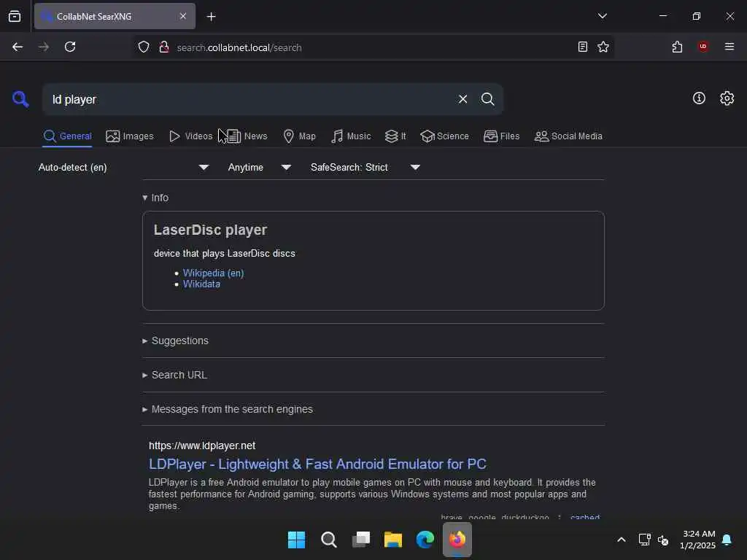Open notifications bell icon
The image size is (747, 560).
[727, 540]
